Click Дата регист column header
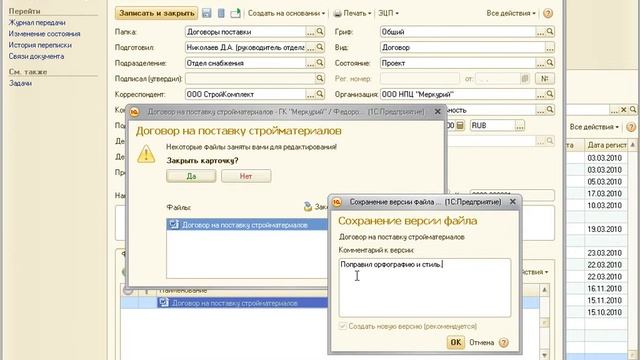The image size is (640, 360). click(607, 145)
